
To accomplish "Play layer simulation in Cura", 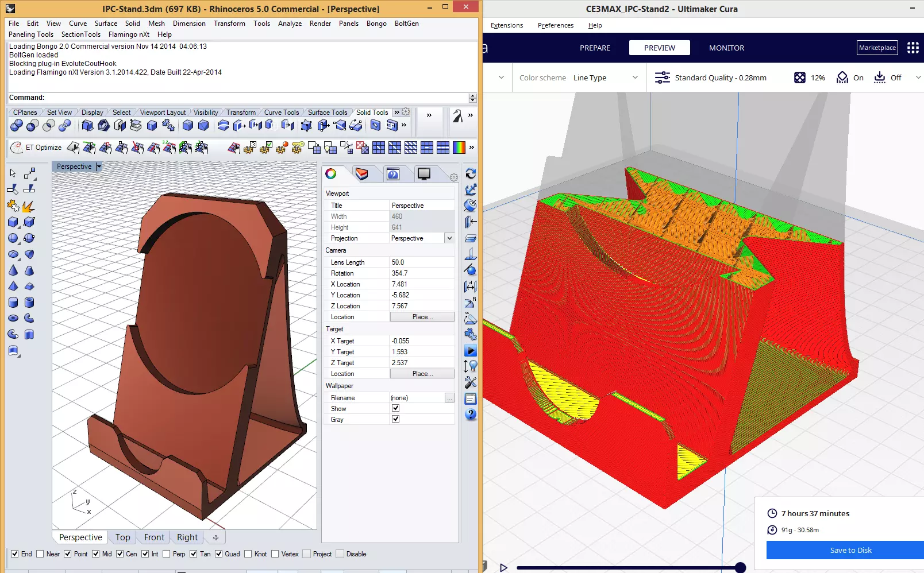I will tap(503, 568).
